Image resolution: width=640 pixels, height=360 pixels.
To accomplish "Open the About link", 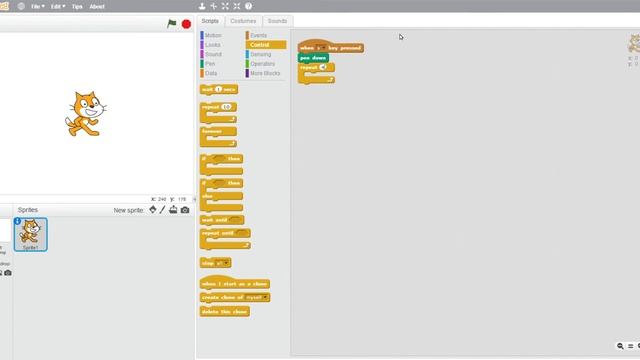I will [97, 7].
